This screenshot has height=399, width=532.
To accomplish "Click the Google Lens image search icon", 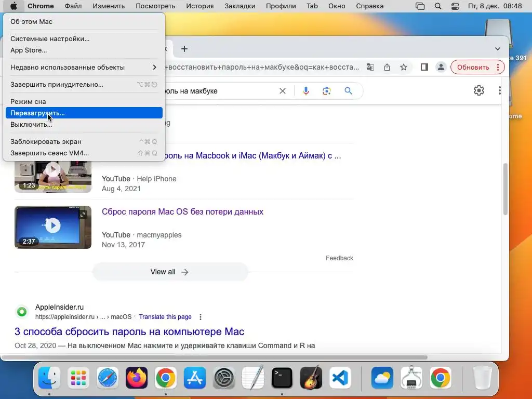I will [x=326, y=91].
